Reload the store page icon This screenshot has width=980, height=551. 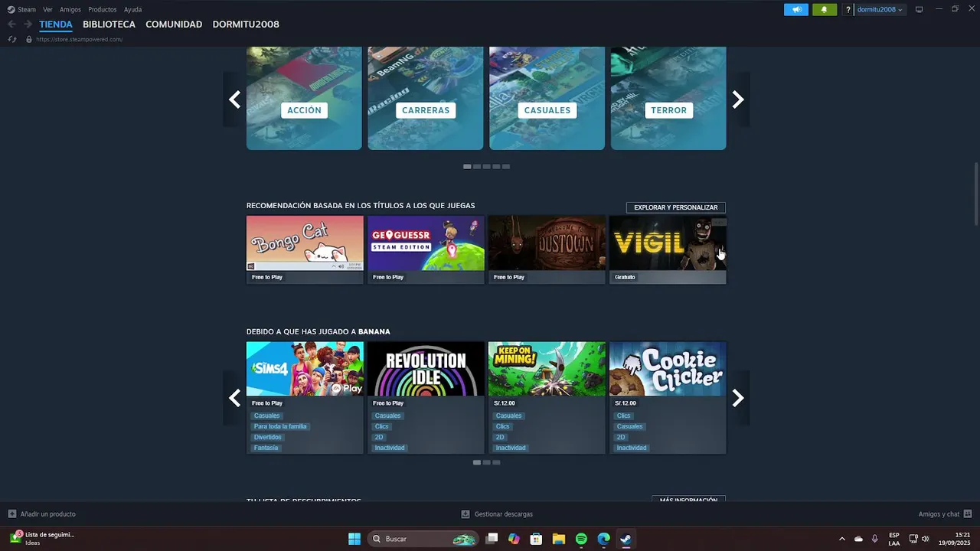tap(12, 39)
